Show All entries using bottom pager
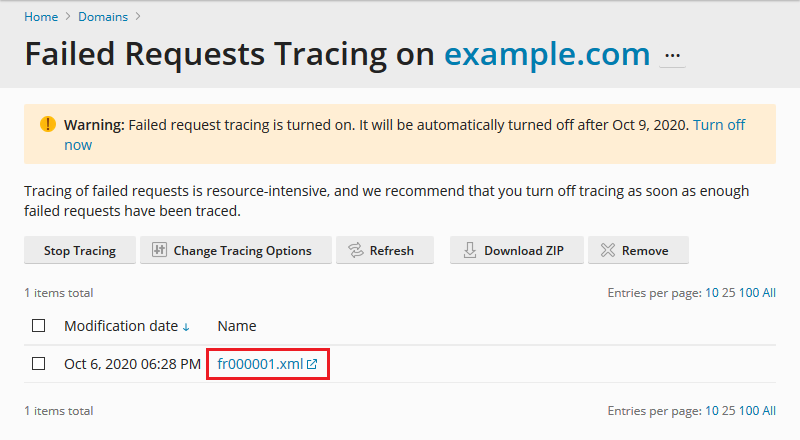800x440 pixels. coord(769,411)
